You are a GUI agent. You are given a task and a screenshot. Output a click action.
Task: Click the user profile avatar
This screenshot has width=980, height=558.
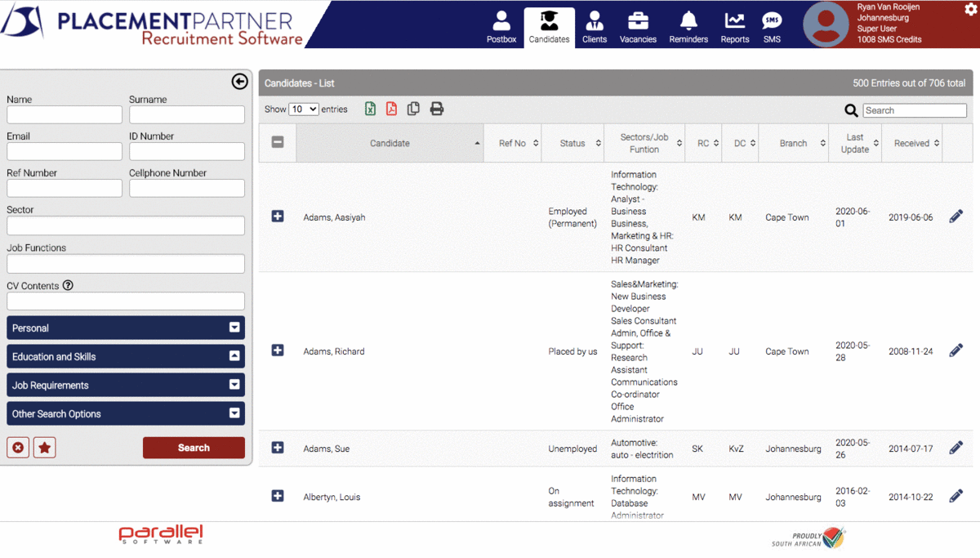click(x=826, y=25)
